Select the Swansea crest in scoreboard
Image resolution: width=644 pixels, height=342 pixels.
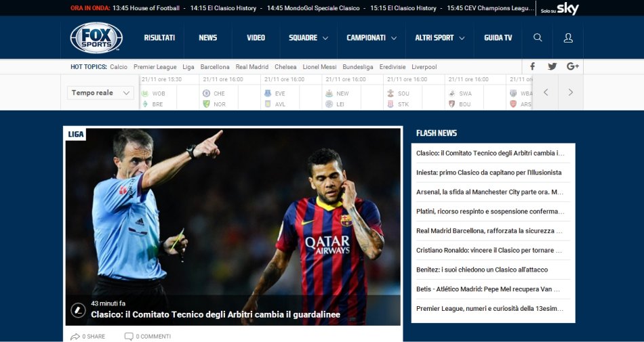tap(451, 93)
